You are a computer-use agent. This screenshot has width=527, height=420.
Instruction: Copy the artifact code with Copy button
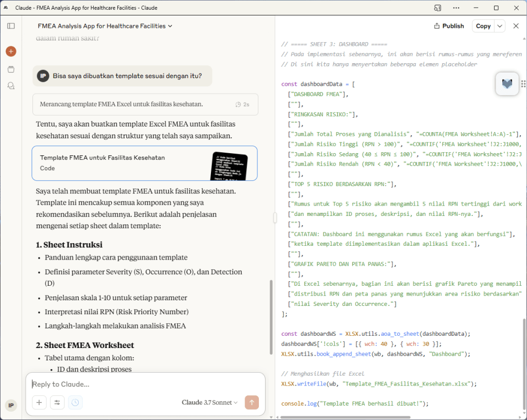pos(483,26)
